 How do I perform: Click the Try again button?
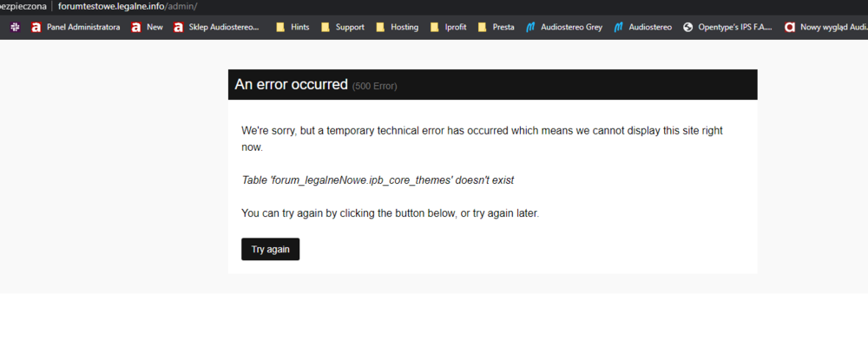(270, 249)
